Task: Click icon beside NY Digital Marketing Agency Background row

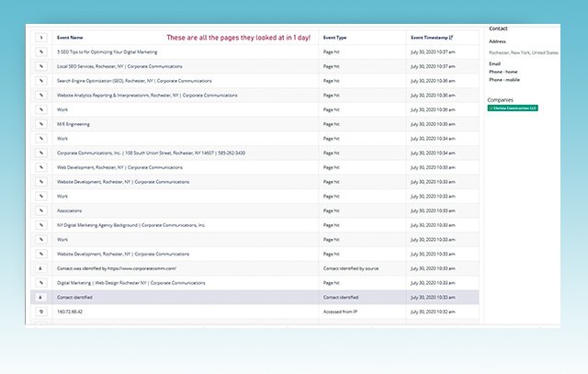Action: click(41, 225)
